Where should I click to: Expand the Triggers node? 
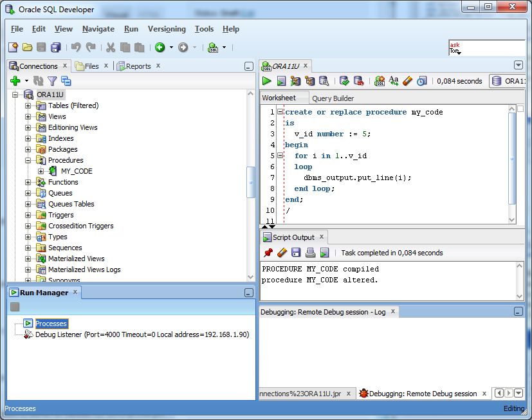[x=28, y=215]
